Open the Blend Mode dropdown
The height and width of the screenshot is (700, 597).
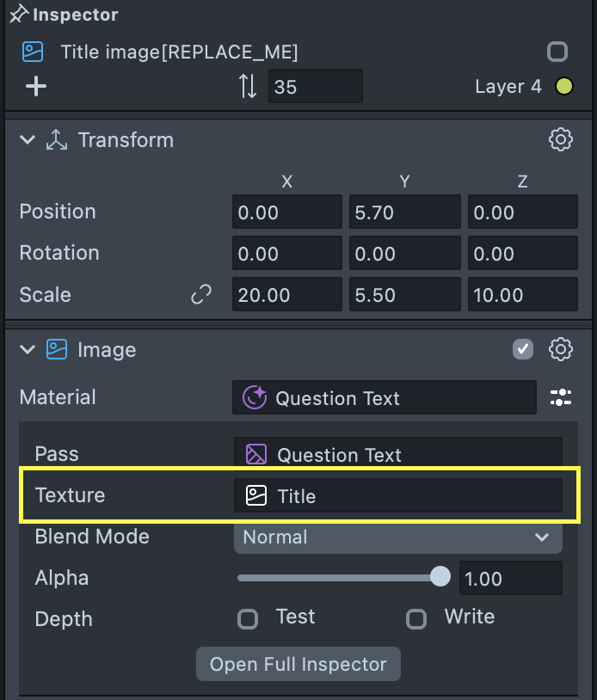point(397,537)
